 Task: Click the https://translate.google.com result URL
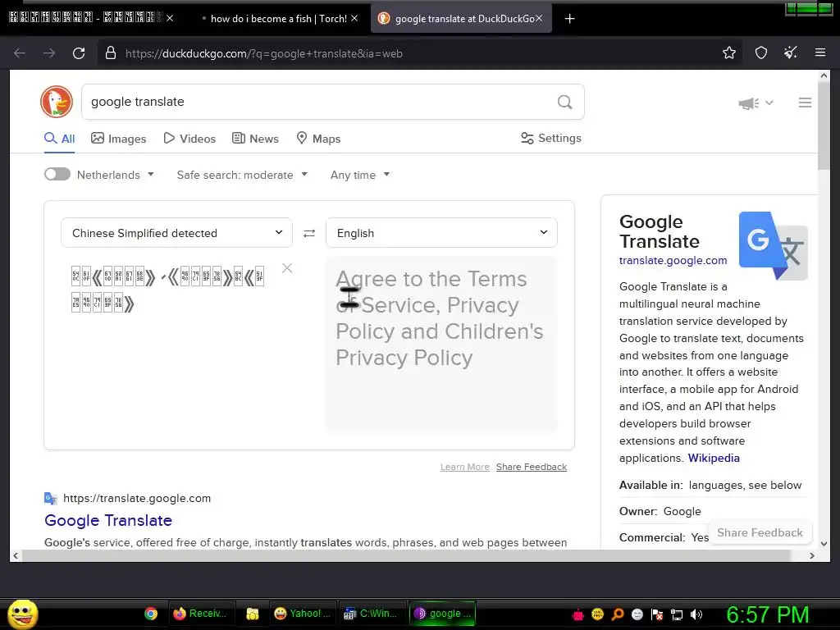137,498
